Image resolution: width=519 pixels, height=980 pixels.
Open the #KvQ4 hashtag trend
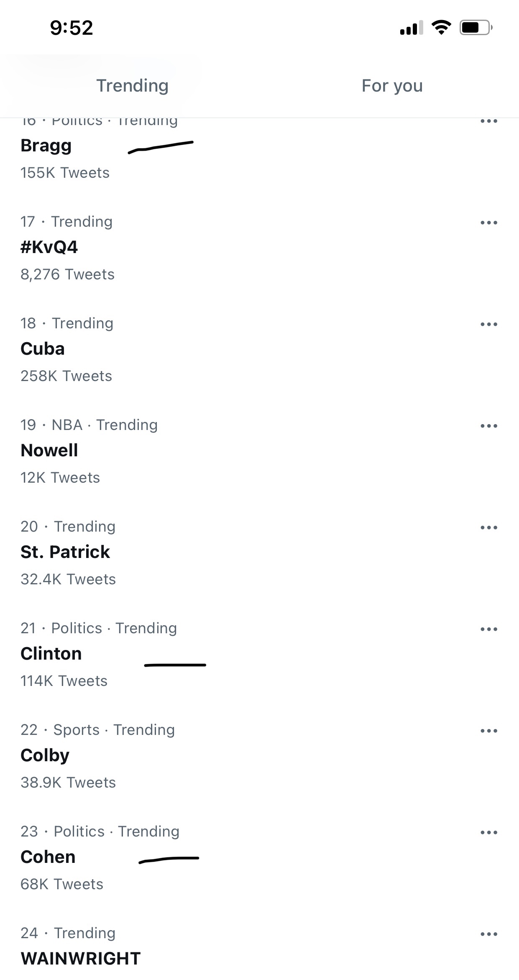coord(259,248)
